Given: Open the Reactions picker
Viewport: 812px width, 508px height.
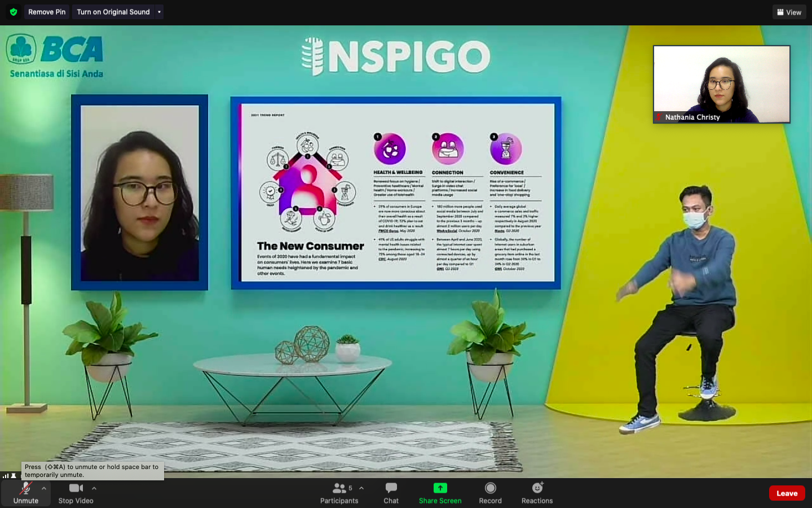Looking at the screenshot, I should pyautogui.click(x=537, y=492).
